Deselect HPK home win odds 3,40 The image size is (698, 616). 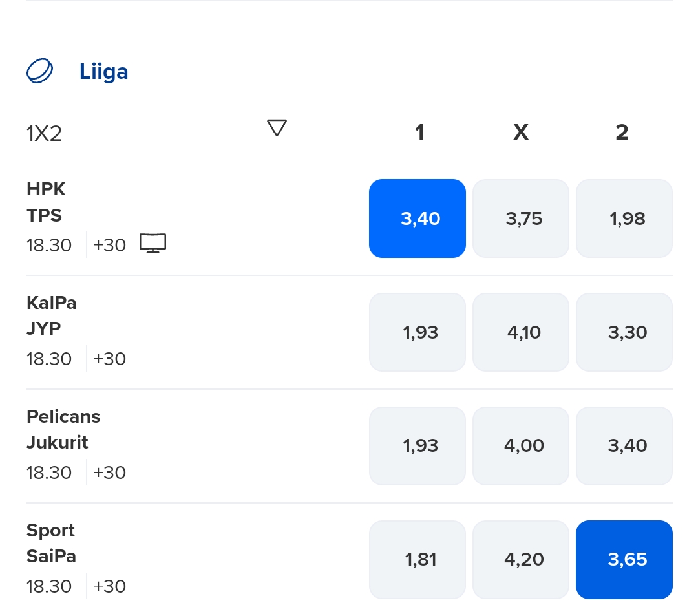tap(418, 218)
